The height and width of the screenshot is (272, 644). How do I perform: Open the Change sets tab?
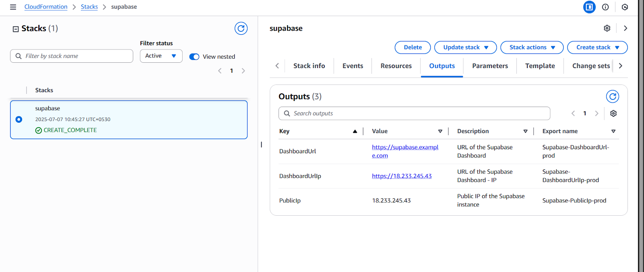[x=591, y=66]
